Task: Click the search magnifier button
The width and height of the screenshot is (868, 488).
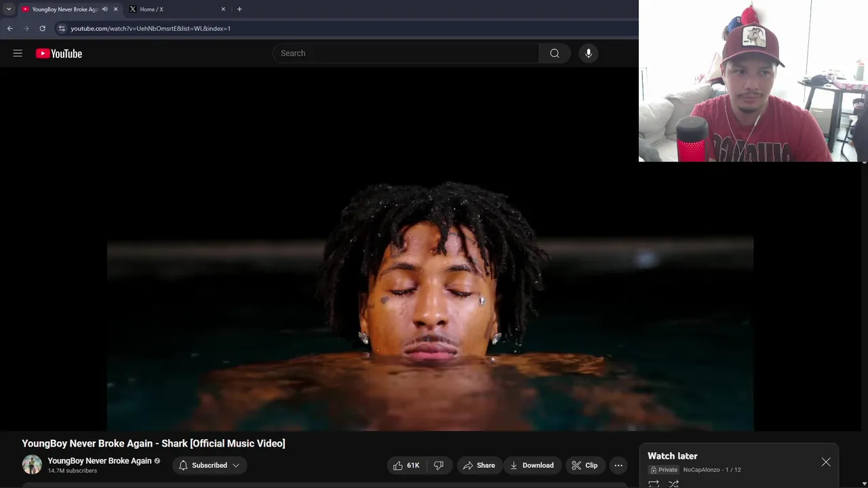Action: (555, 54)
